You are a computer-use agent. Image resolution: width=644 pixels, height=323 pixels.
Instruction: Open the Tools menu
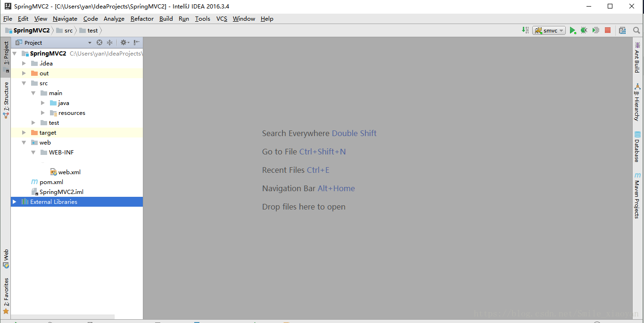click(203, 18)
